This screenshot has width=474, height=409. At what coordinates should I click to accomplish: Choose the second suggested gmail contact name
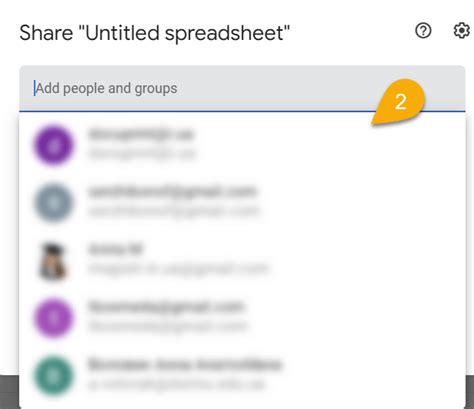click(172, 192)
